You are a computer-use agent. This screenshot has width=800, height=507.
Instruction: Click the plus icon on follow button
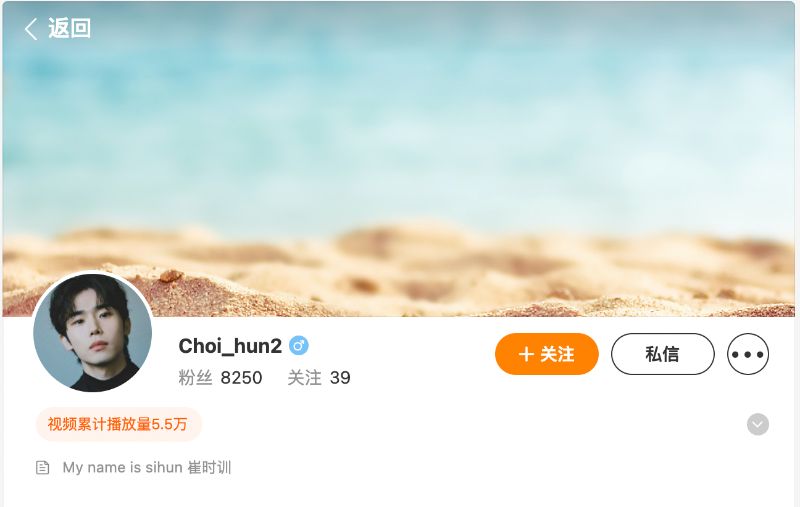click(526, 354)
